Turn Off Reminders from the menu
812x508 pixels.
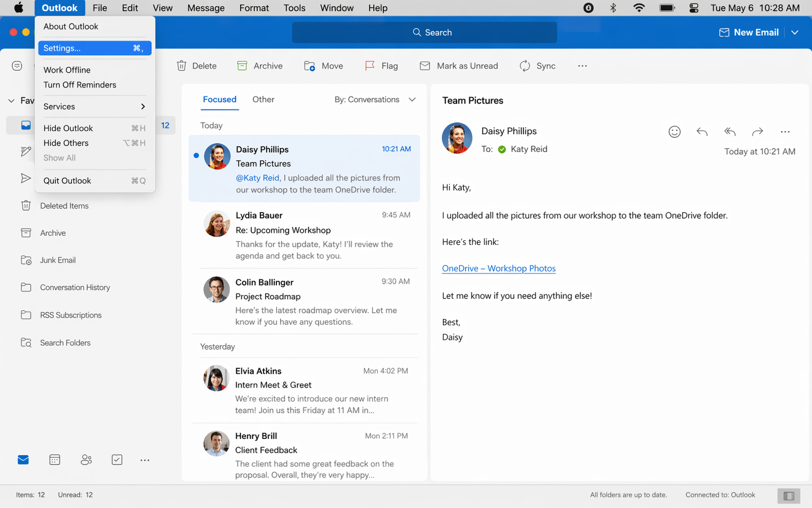coord(80,85)
